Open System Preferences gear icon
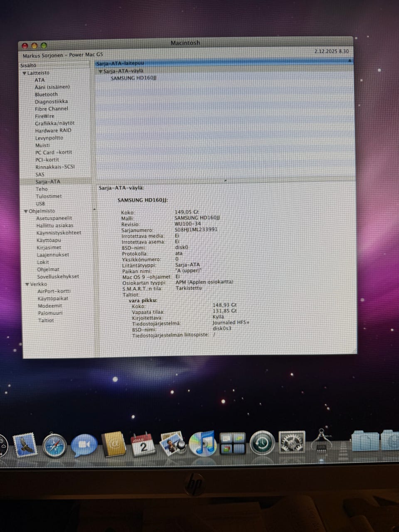399x532 pixels. click(x=292, y=442)
